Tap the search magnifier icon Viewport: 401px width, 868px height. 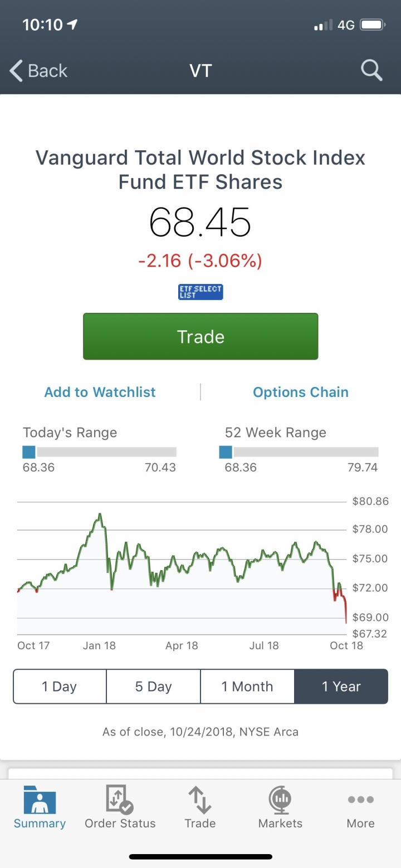click(371, 71)
